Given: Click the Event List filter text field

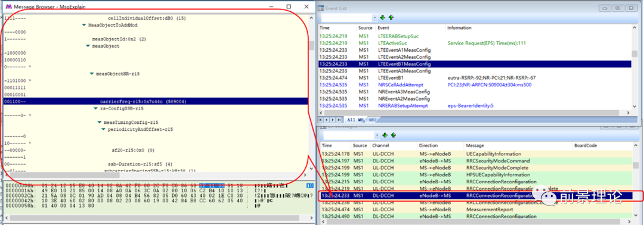Looking at the screenshot, I should (x=346, y=18).
